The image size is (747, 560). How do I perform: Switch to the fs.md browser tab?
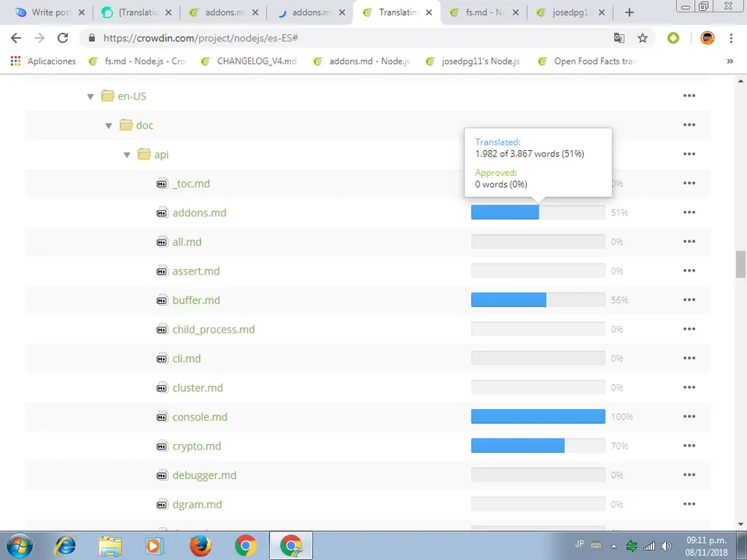(x=485, y=13)
